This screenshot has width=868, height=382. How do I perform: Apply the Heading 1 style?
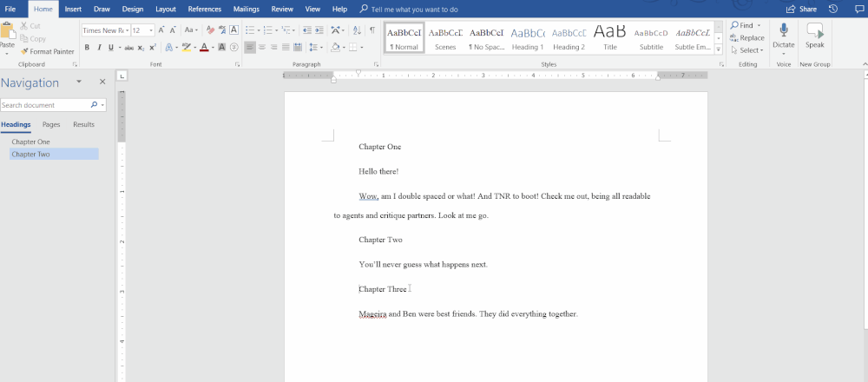point(528,37)
